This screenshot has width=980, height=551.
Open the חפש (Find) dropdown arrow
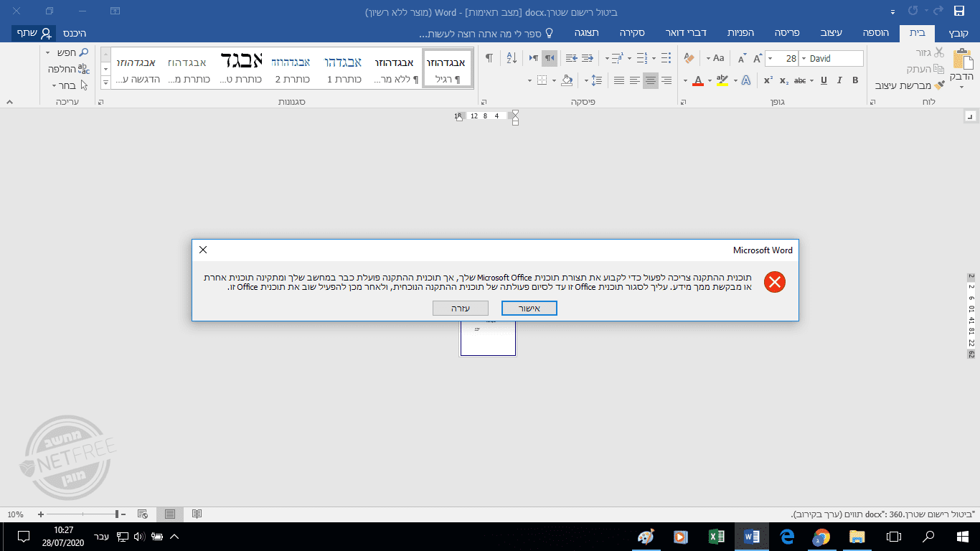[x=48, y=53]
